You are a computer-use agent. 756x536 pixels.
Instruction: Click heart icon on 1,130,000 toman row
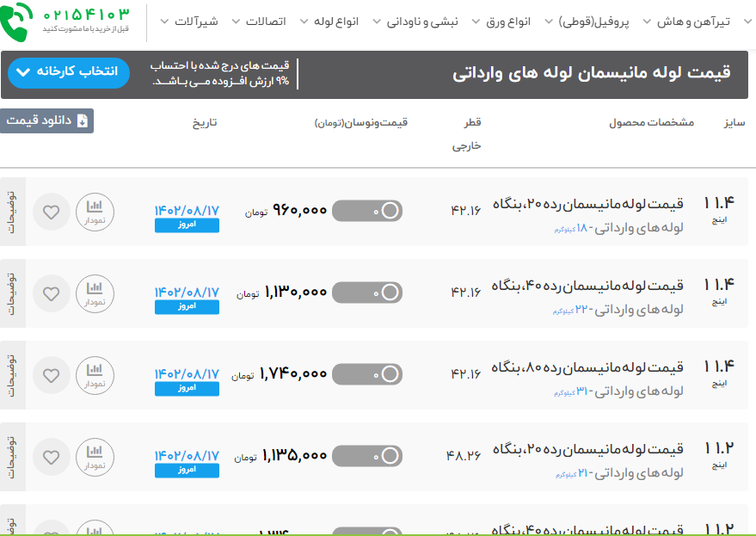(x=52, y=293)
